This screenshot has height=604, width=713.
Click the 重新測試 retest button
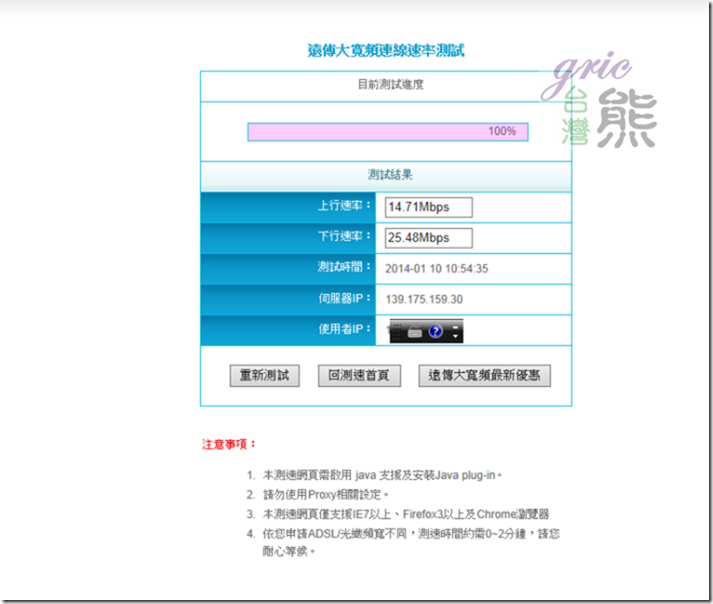coord(265,376)
